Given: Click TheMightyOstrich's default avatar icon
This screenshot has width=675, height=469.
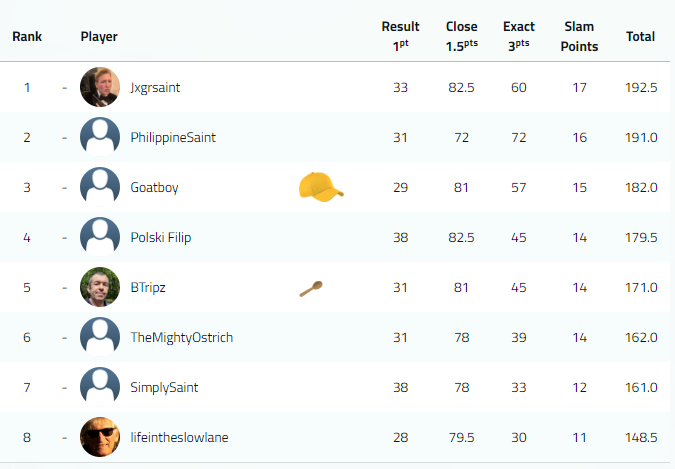Looking at the screenshot, I should tap(100, 337).
